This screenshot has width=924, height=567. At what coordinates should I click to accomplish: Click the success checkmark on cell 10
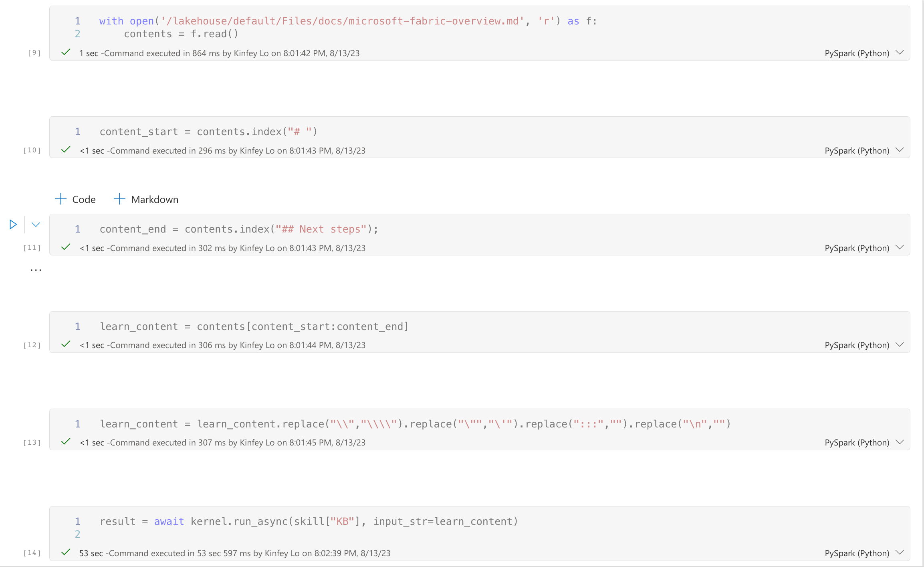tap(66, 150)
